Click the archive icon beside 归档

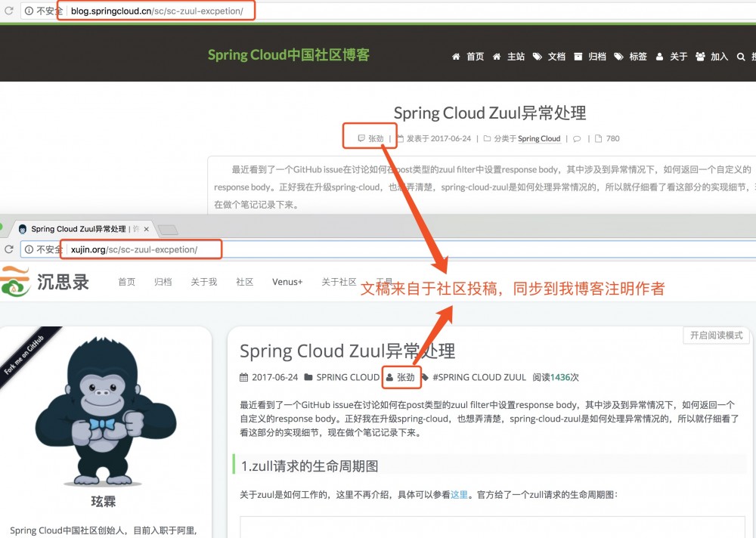[x=578, y=57]
